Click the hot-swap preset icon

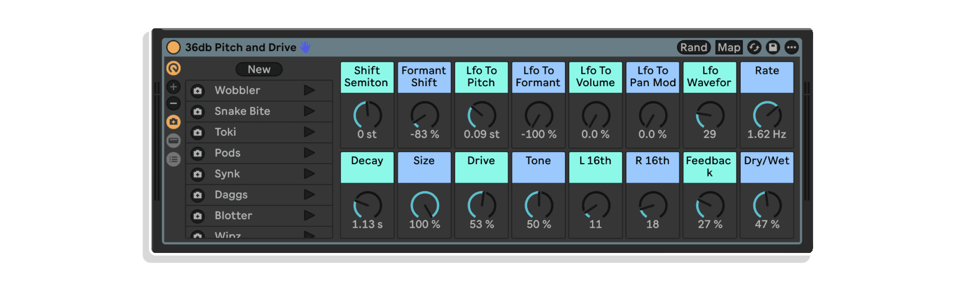(754, 47)
